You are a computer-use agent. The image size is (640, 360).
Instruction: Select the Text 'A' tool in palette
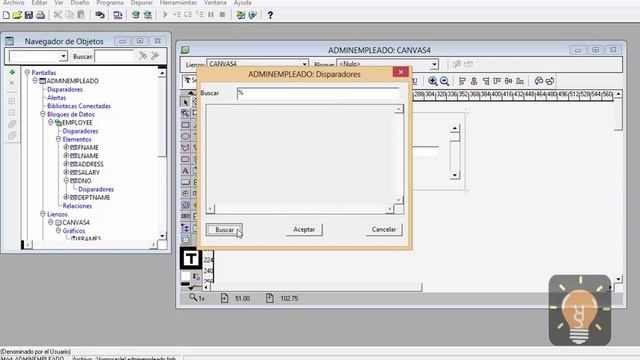point(185,171)
